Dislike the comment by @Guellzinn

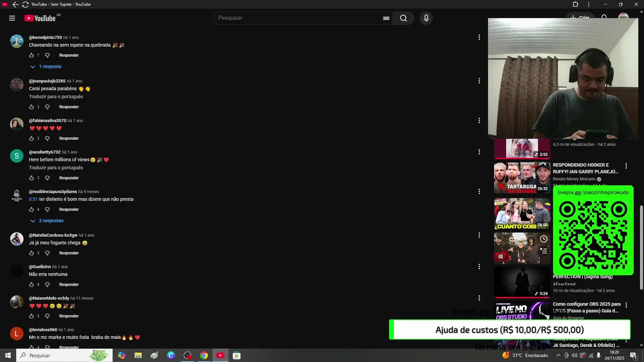pos(47,285)
